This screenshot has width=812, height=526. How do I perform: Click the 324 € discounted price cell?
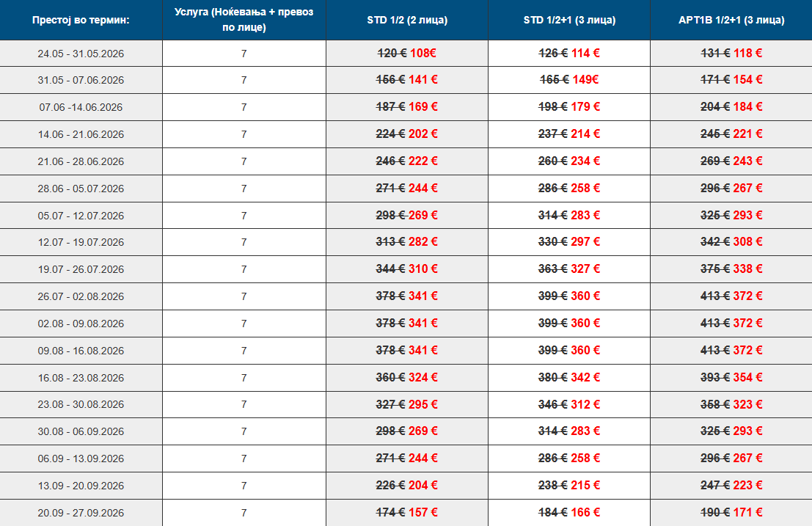click(x=423, y=378)
